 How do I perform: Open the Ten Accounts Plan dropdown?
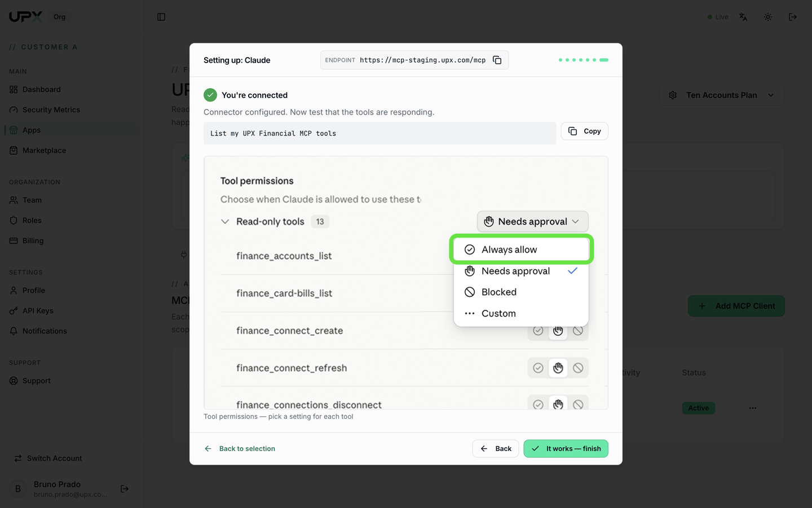[x=722, y=95]
